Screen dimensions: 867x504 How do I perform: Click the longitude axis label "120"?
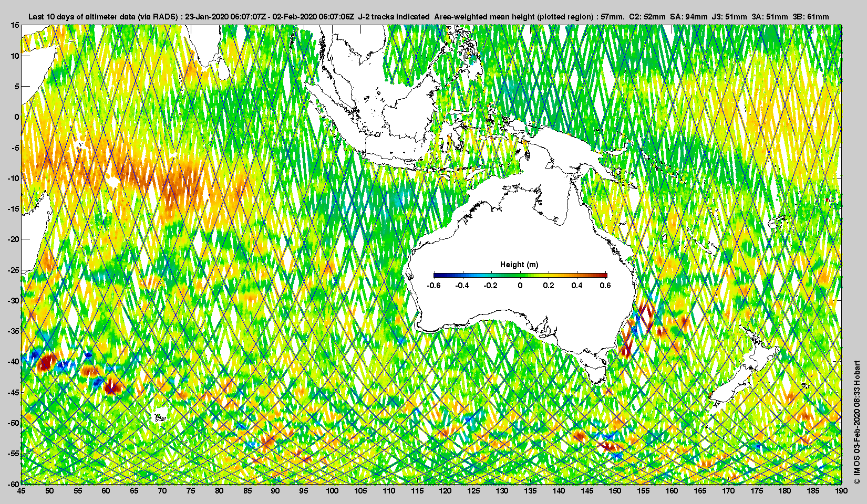click(x=445, y=491)
